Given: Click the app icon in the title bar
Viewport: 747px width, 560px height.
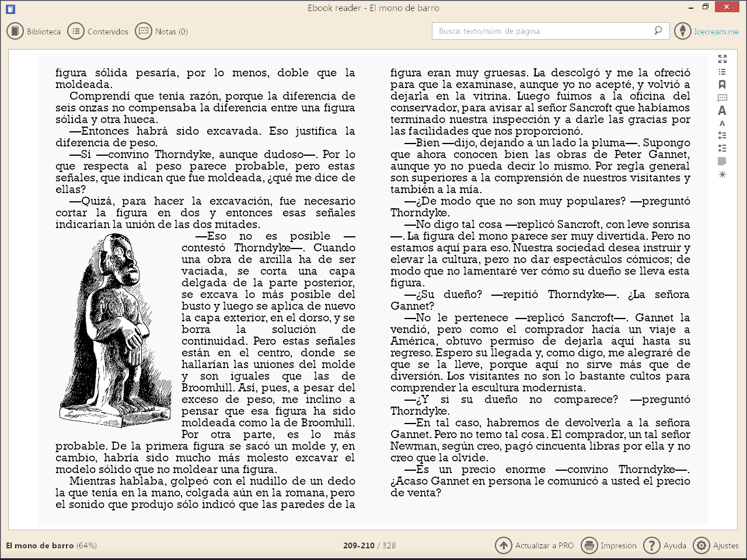Looking at the screenshot, I should click(10, 9).
